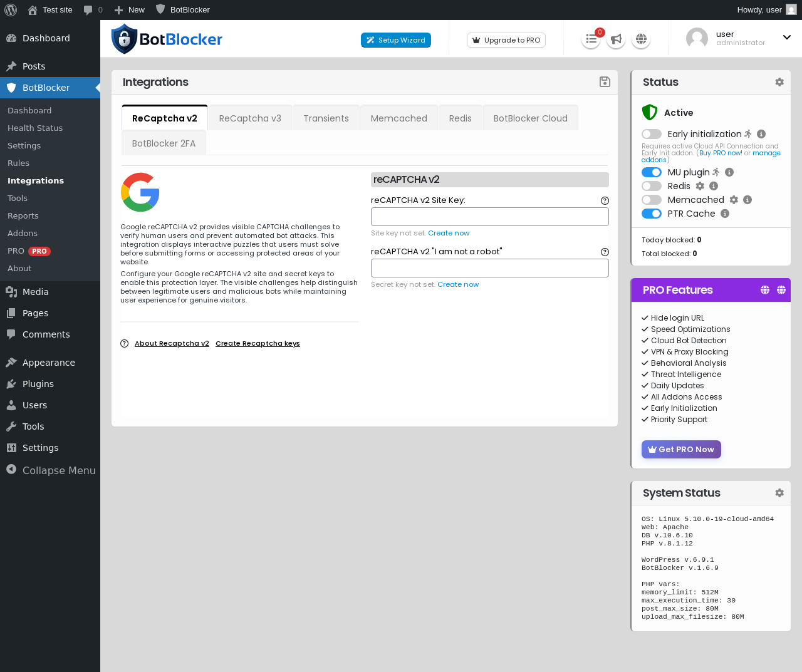This screenshot has height=672, width=802.
Task: Click info icon beside MU plugin
Action: (x=729, y=172)
